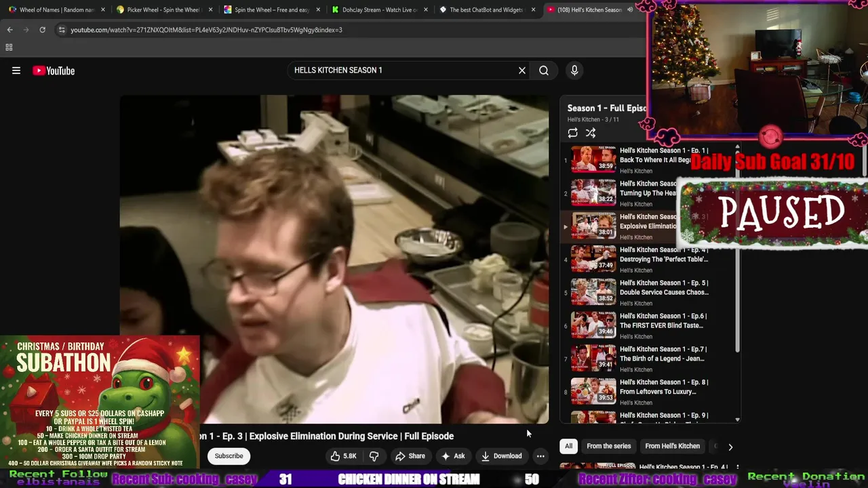The height and width of the screenshot is (488, 868).
Task: Click the 5.8K like count
Action: coord(350,456)
